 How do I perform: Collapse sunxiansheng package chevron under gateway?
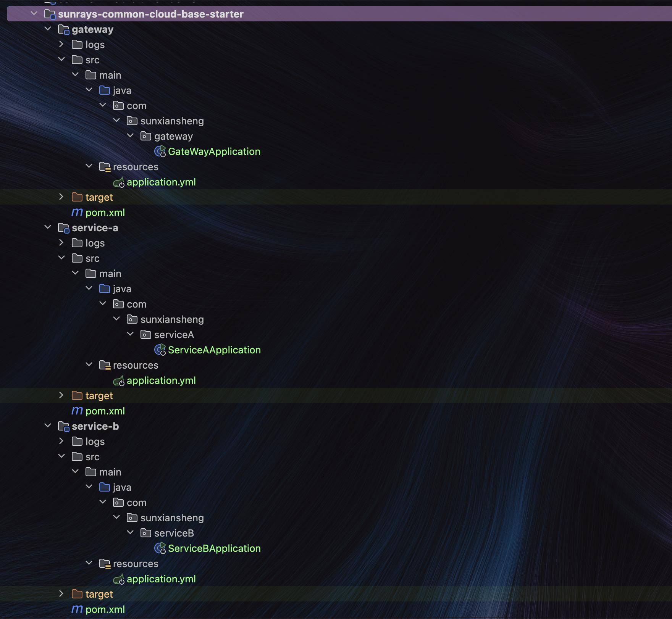[116, 121]
